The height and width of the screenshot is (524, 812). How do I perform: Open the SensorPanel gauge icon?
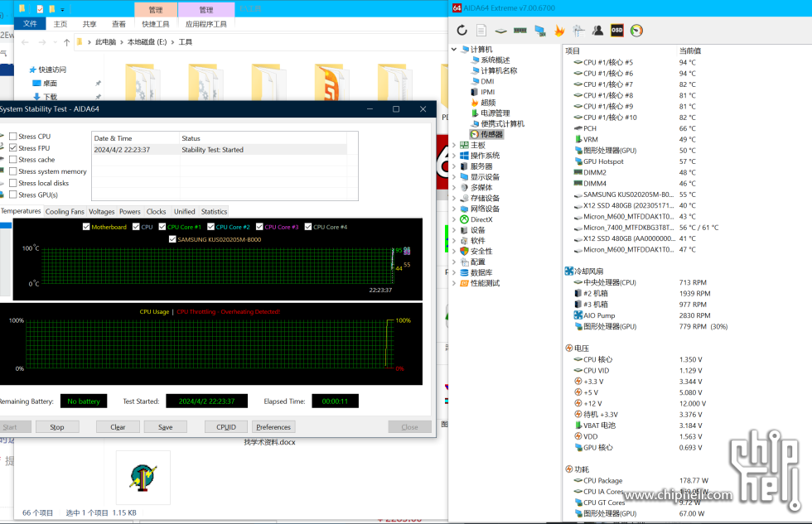(x=636, y=31)
